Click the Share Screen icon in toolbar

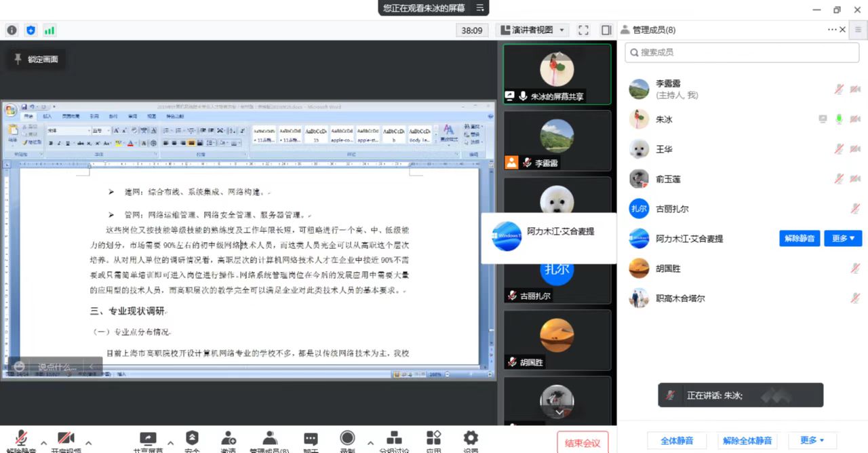tap(147, 439)
